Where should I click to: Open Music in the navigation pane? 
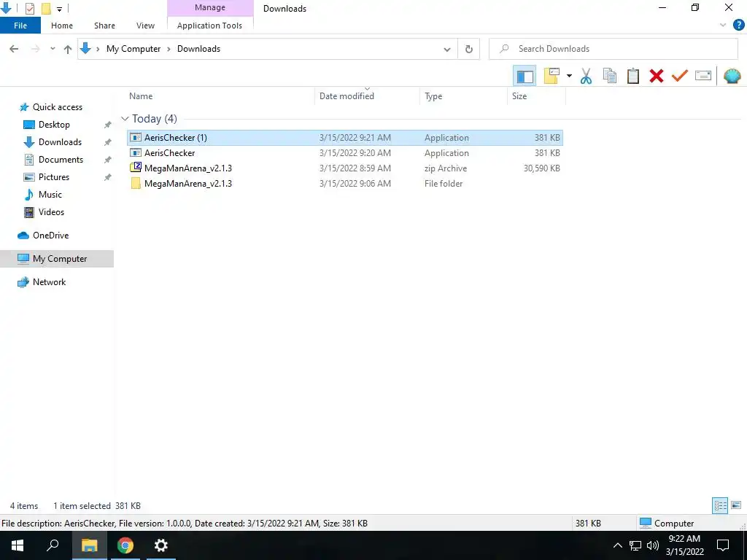pyautogui.click(x=50, y=194)
